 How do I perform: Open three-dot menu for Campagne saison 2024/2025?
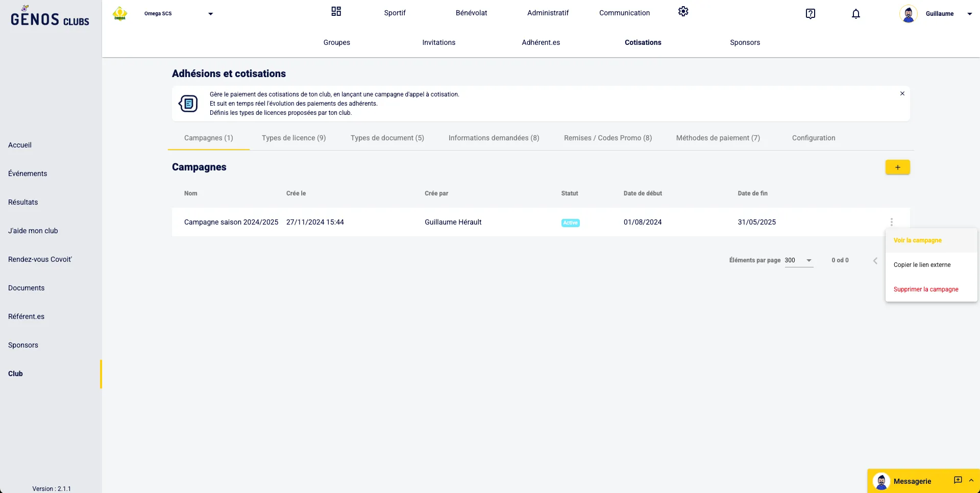891,222
